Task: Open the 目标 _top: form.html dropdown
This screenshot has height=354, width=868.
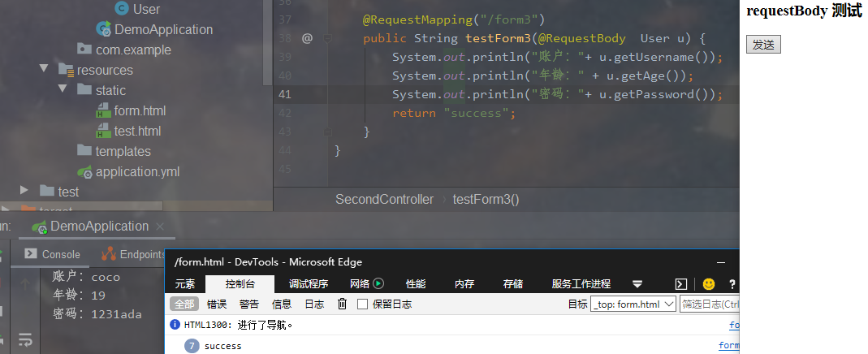Action: (634, 304)
